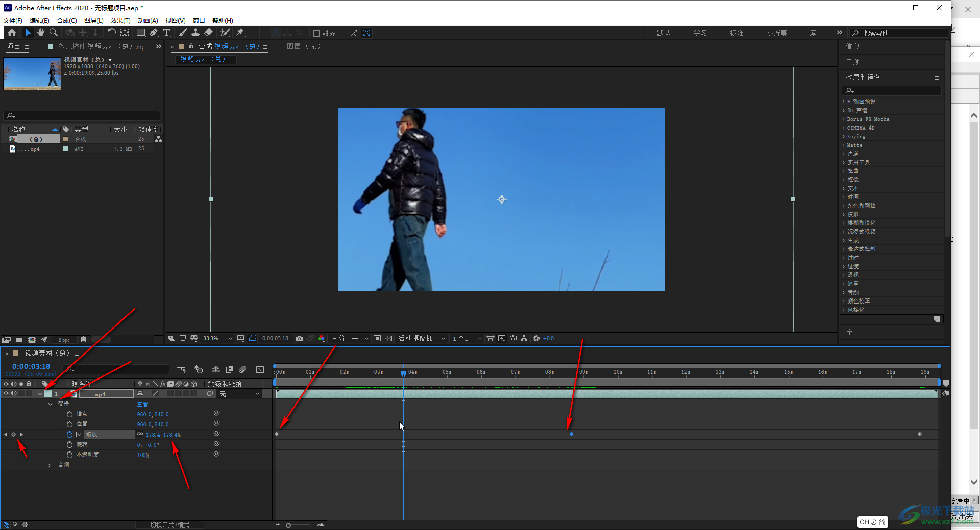Hide the mp4 layer video eye

pos(6,393)
